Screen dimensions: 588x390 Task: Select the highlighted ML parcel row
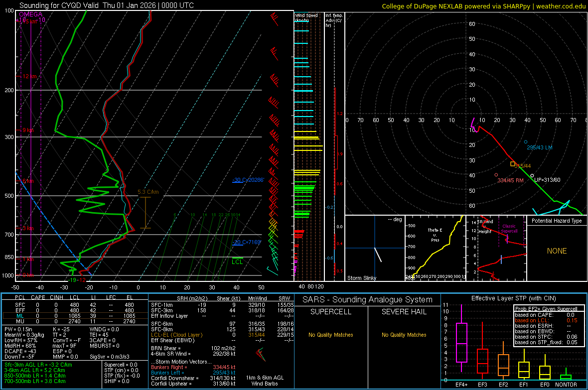point(75,316)
